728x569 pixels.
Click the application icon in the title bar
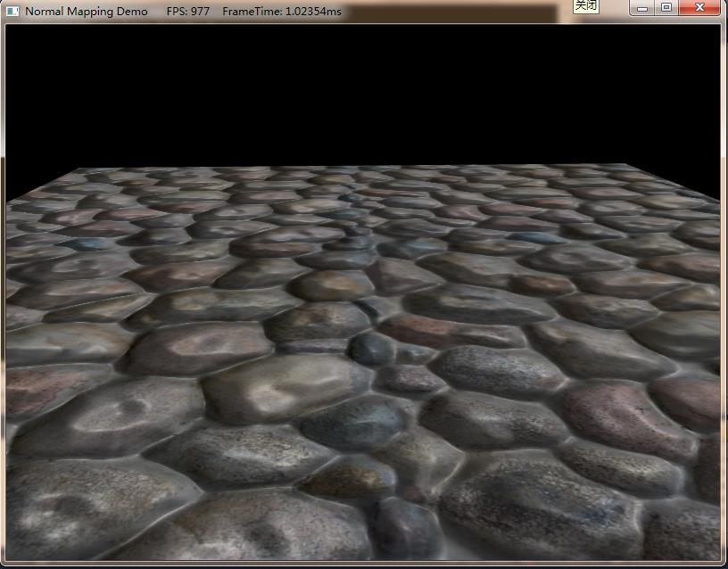coord(12,12)
